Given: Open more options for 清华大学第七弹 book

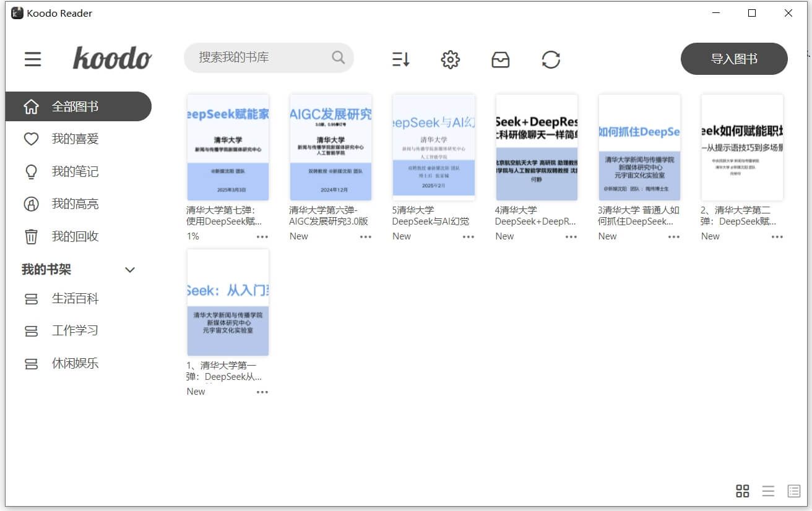Looking at the screenshot, I should 262,236.
